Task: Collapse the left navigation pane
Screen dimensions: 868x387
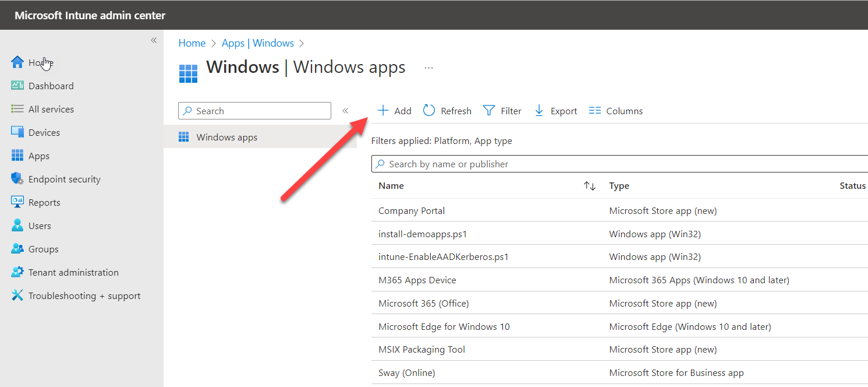Action: (x=154, y=40)
